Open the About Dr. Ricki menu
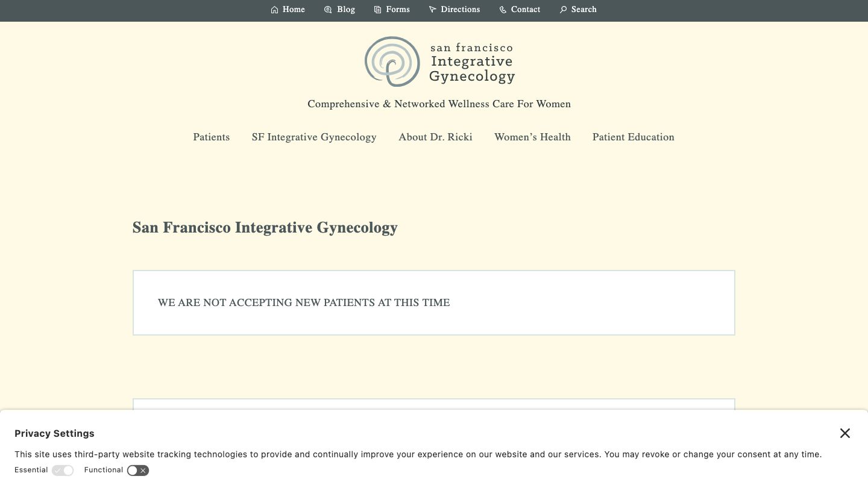The image size is (868, 488). pos(435,137)
